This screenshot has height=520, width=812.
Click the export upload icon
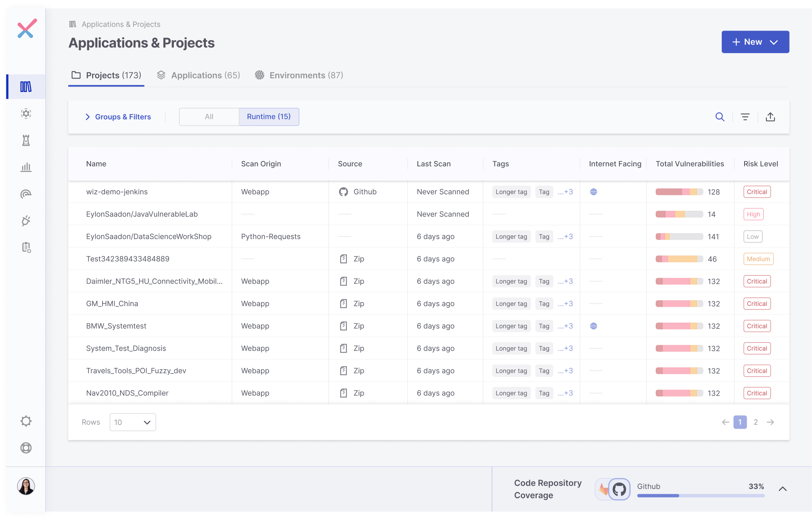coord(770,117)
